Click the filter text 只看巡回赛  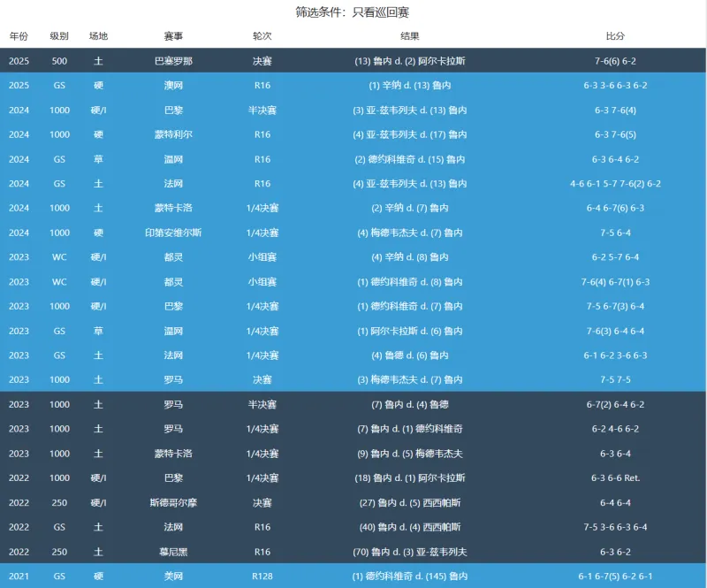381,12
